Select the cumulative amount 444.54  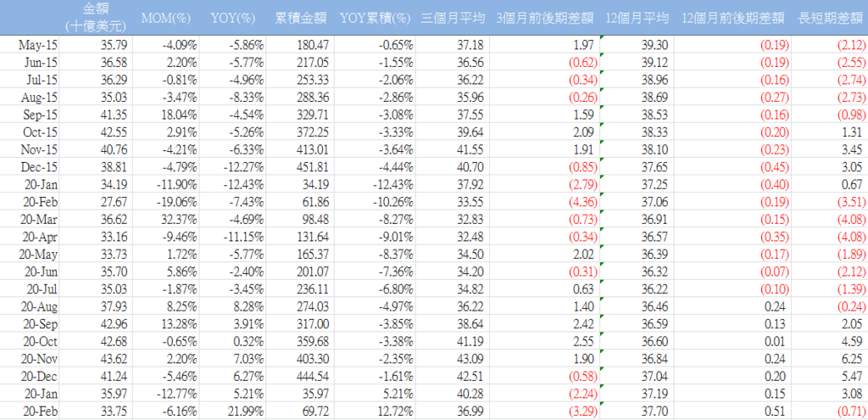point(313,377)
